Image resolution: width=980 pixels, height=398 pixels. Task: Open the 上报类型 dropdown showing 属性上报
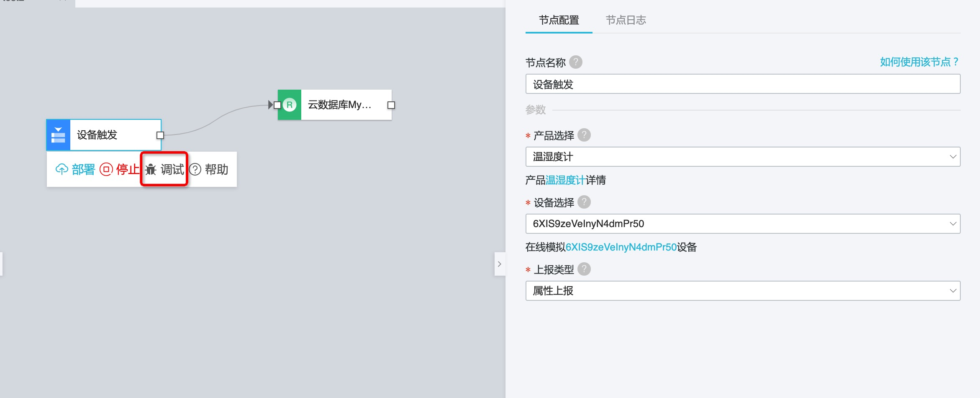pos(742,291)
